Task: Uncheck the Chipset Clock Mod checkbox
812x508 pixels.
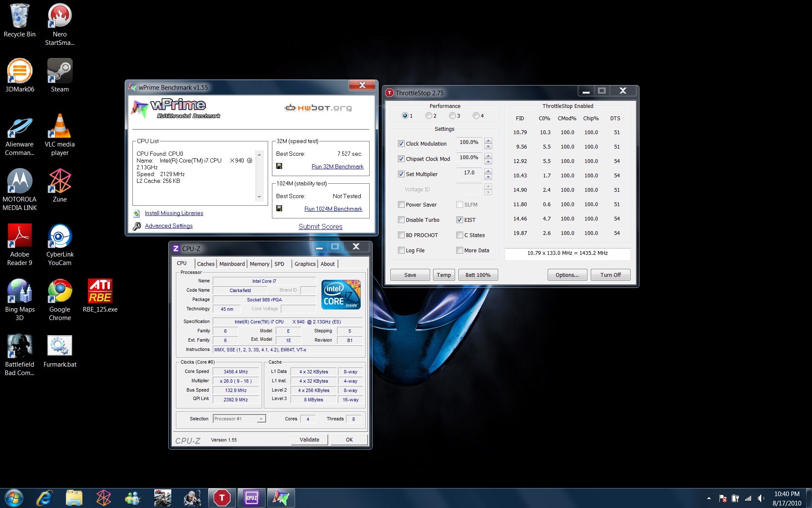Action: (401, 159)
